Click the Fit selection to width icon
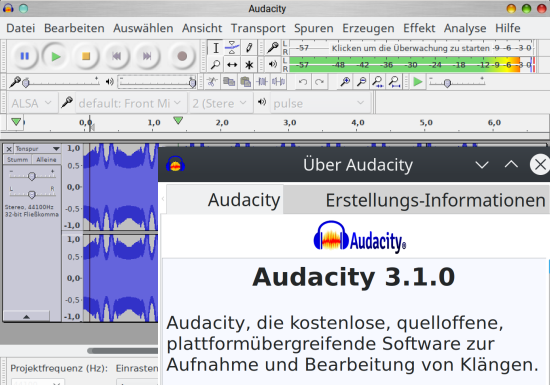 pos(378,82)
